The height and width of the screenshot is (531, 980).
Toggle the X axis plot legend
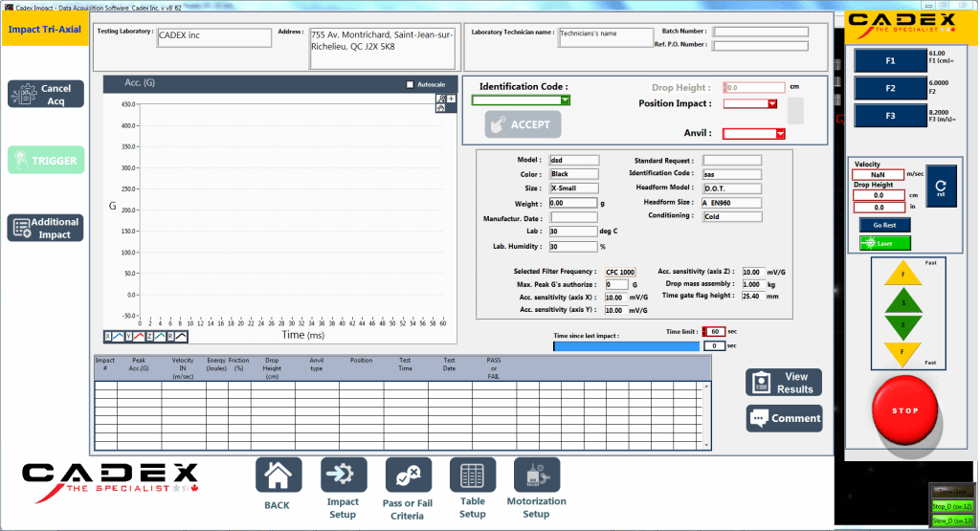click(114, 337)
